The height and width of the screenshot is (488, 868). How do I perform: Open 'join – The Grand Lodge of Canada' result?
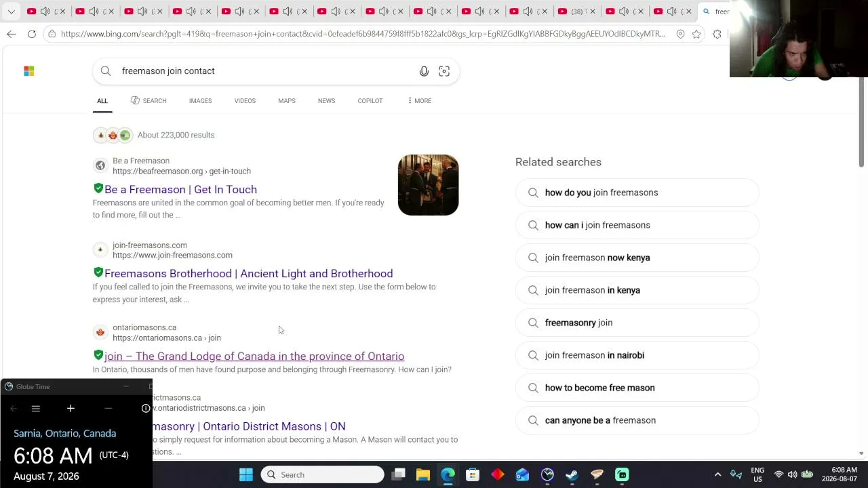pos(254,357)
